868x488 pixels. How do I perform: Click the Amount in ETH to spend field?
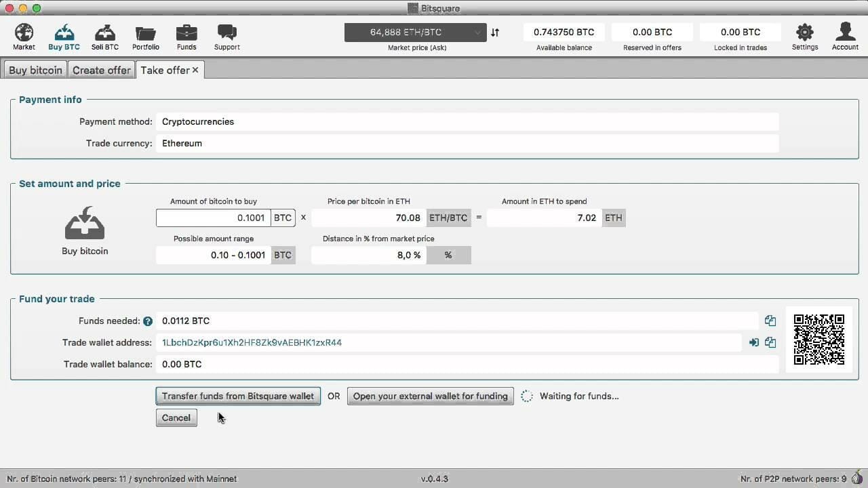coord(545,218)
